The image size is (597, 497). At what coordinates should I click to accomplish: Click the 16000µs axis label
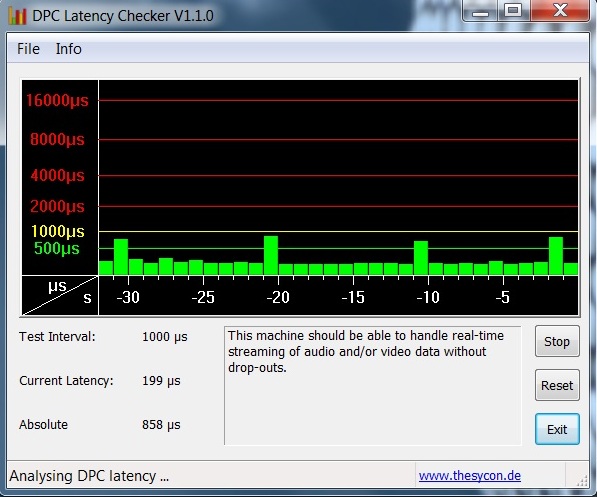(57, 101)
